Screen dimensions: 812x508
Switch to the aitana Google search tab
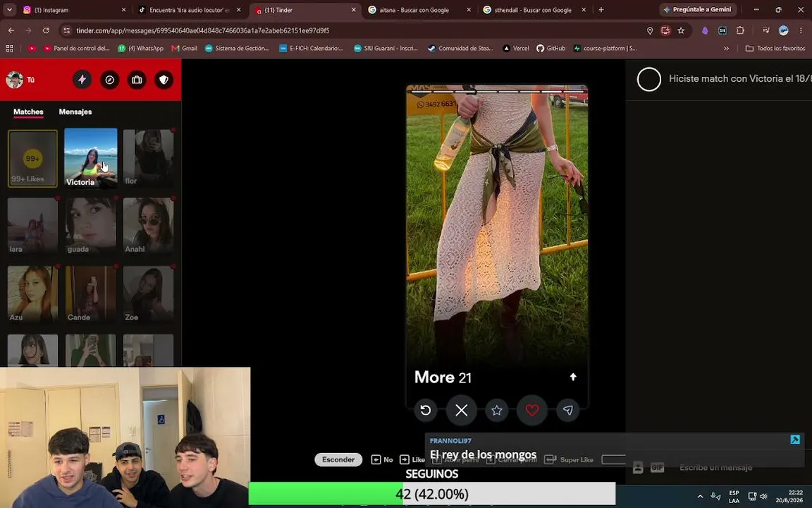[x=419, y=10]
